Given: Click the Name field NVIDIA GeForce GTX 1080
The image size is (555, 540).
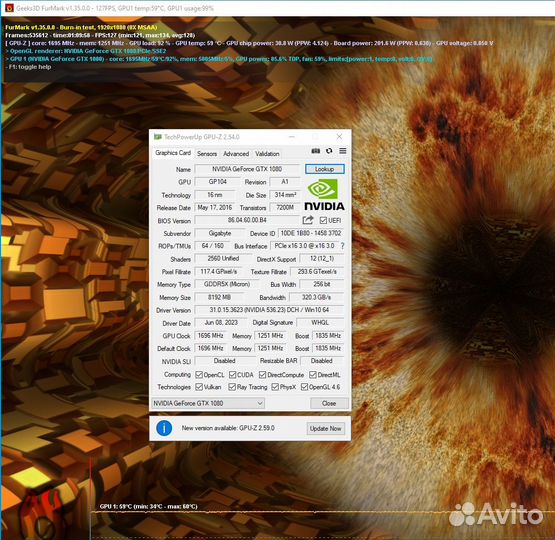Looking at the screenshot, I should coord(247,169).
